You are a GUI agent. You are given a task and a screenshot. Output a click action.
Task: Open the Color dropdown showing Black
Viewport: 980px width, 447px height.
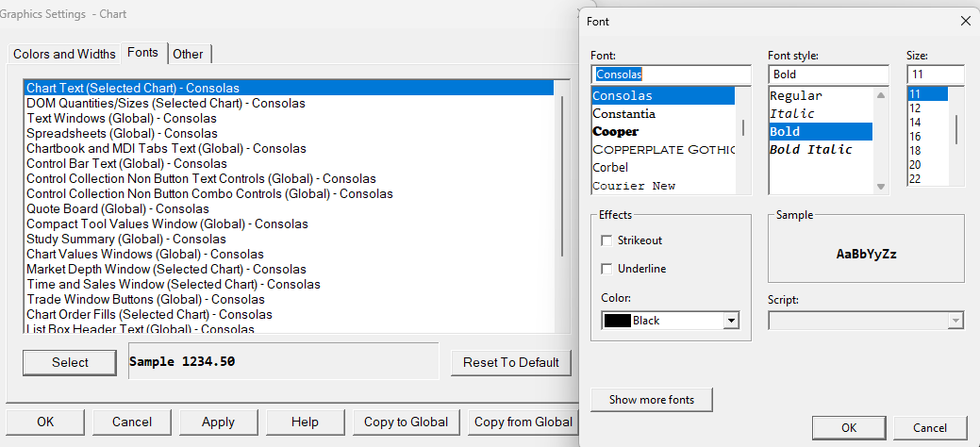tap(730, 321)
